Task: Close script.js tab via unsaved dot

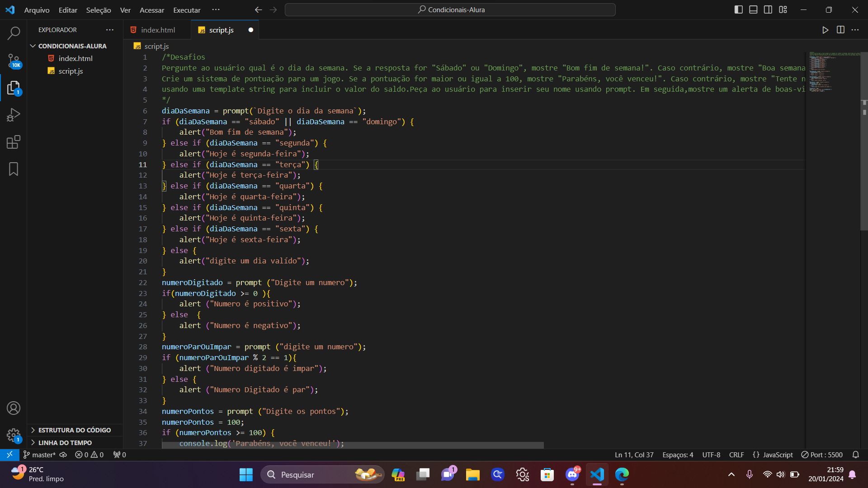Action: click(x=250, y=30)
